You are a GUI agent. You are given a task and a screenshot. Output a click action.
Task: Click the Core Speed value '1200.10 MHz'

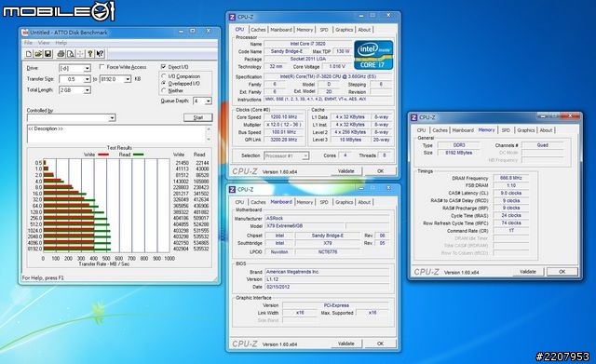[x=283, y=117]
